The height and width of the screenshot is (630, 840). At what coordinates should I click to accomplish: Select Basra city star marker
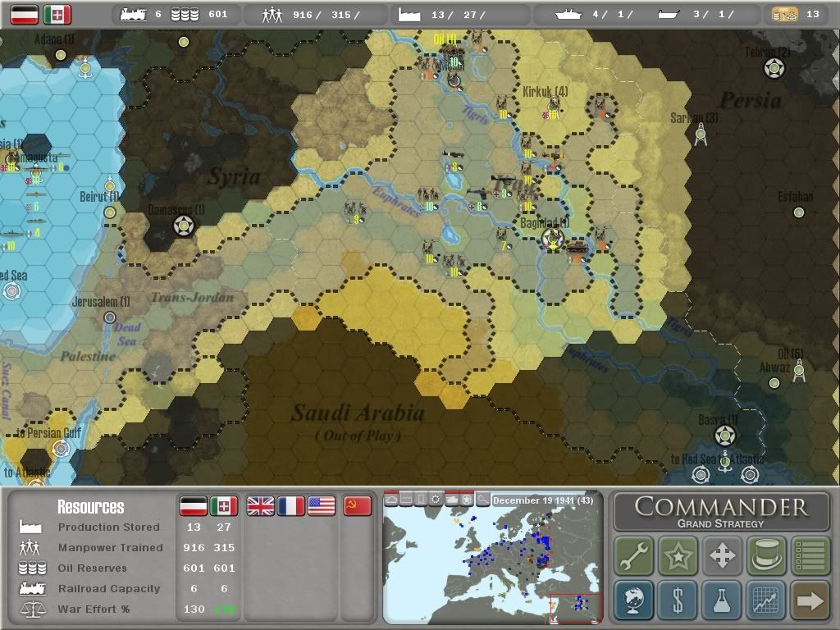725,436
